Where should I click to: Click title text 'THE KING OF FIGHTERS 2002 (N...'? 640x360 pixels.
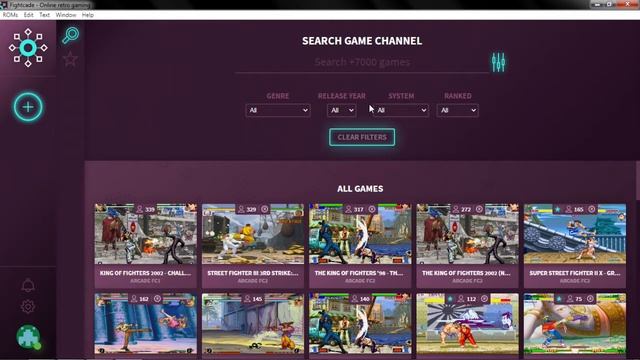466,273
